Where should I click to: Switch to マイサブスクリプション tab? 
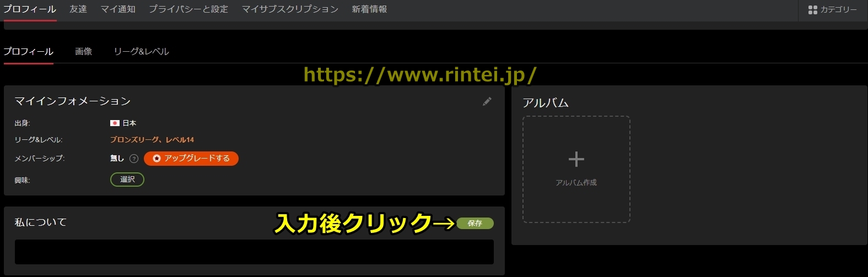(x=290, y=9)
